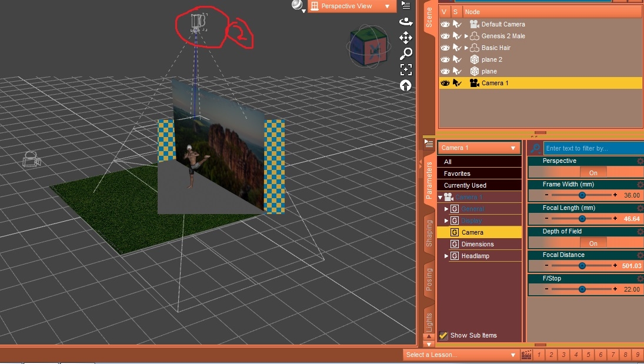Select Currently Used parameter filter
Viewport: 644px width, 364px height.
tap(479, 185)
